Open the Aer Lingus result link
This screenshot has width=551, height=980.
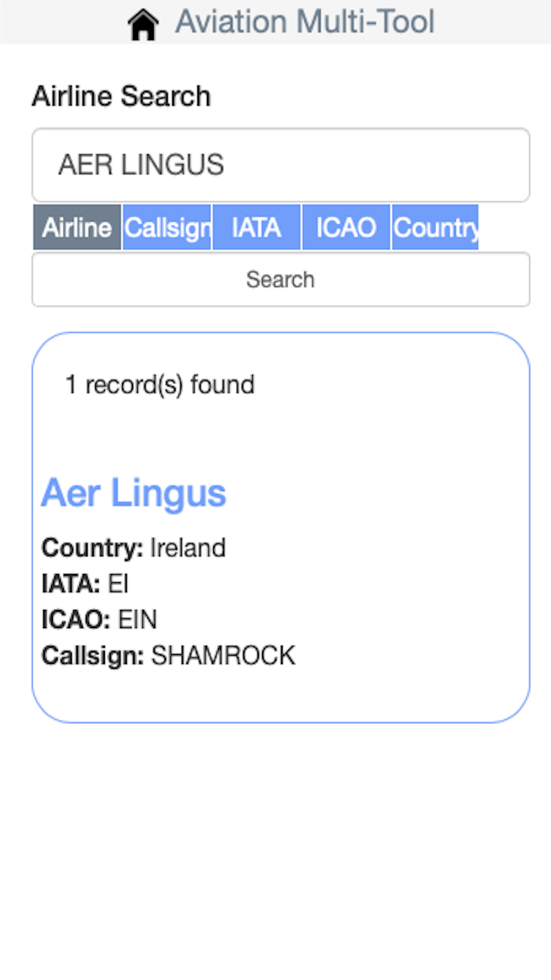134,493
